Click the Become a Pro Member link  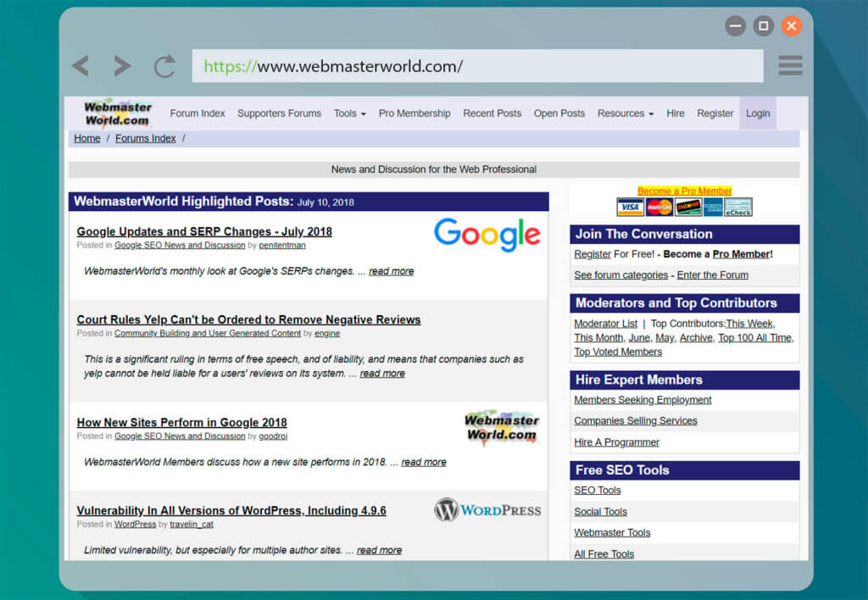click(x=683, y=191)
